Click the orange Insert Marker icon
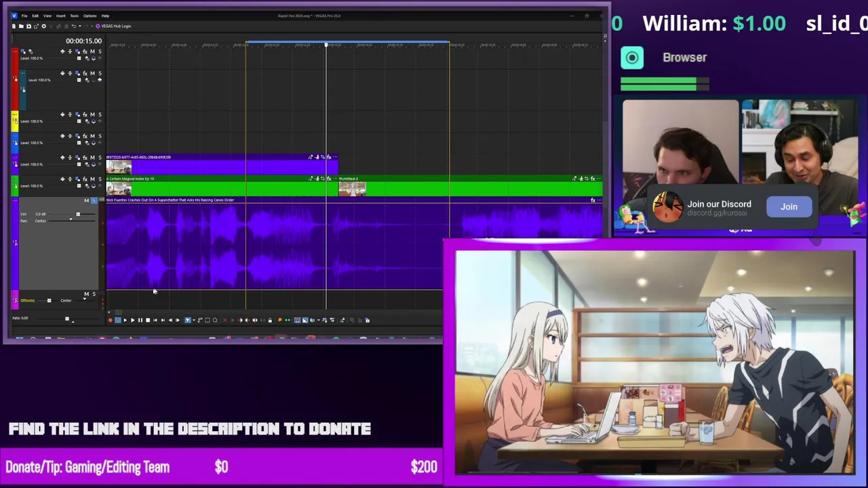Viewport: 868px width, 488px height. coord(280,320)
